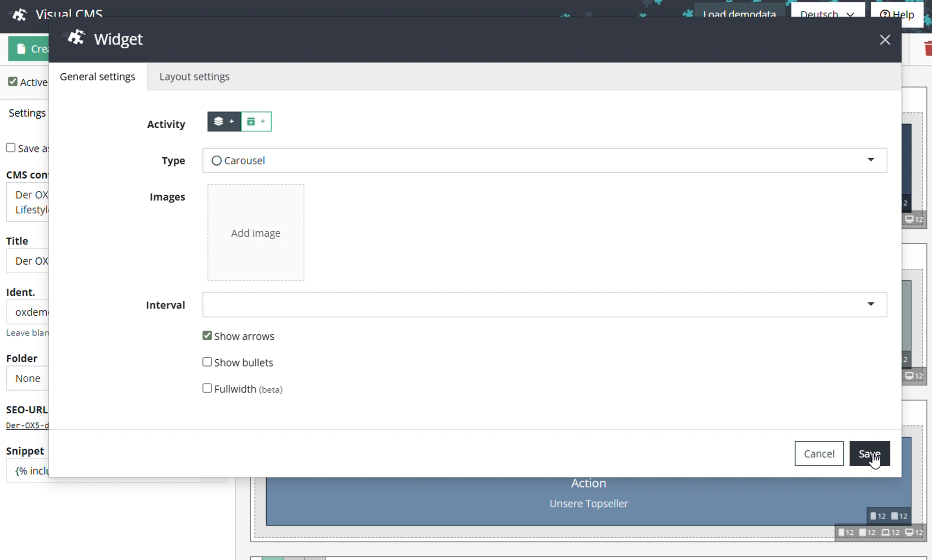Click the Visual CMS logo icon
Screen dimensions: 932x560
click(19, 15)
